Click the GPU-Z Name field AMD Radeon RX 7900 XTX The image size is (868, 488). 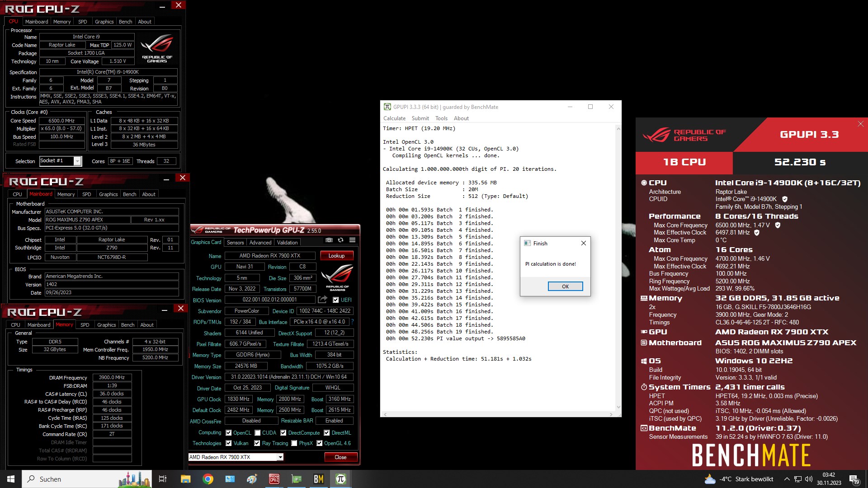click(270, 256)
